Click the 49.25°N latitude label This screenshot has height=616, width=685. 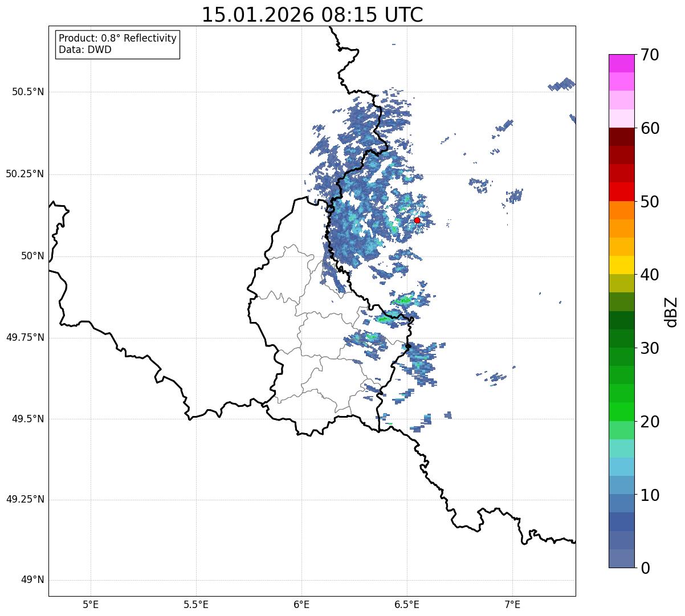click(25, 499)
